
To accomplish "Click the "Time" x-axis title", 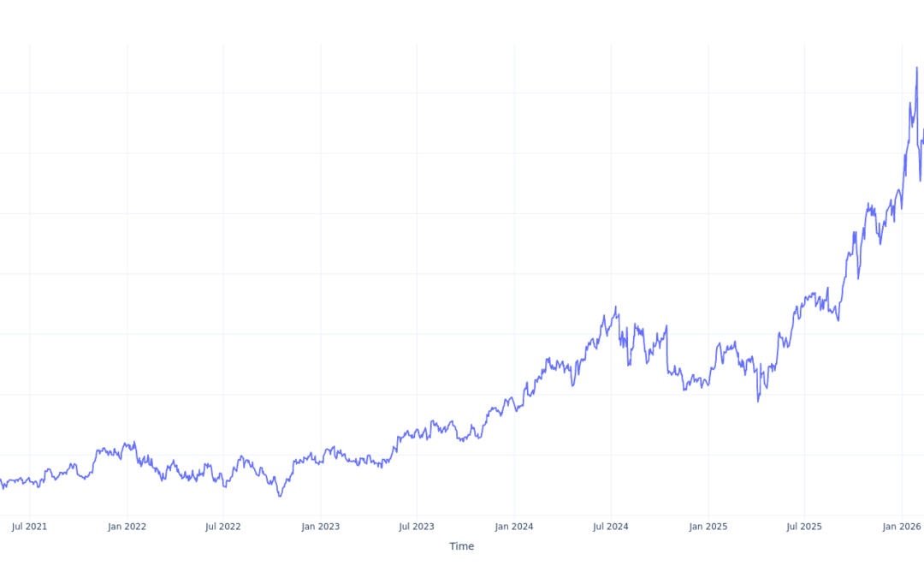I will 462,546.
